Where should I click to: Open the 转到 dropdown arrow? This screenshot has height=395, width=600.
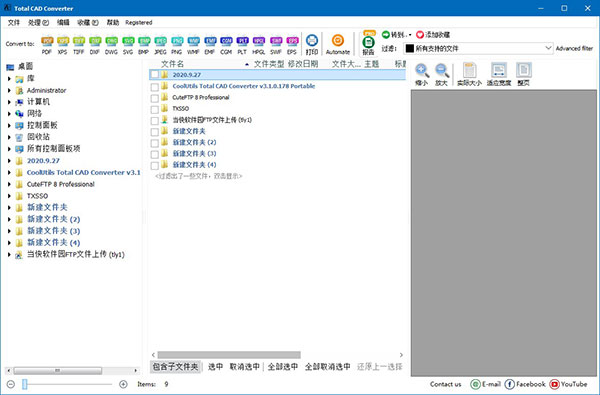click(x=410, y=35)
